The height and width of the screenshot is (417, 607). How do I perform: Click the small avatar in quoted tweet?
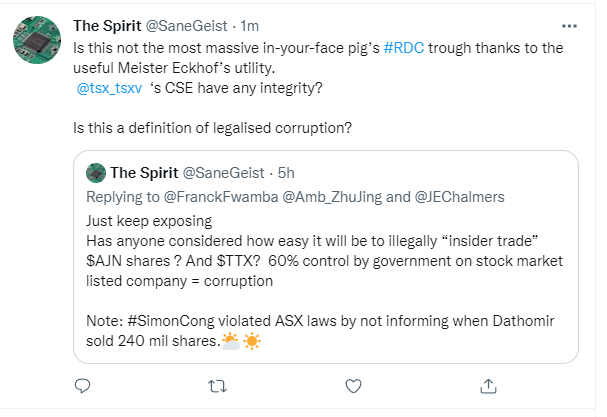coord(96,173)
